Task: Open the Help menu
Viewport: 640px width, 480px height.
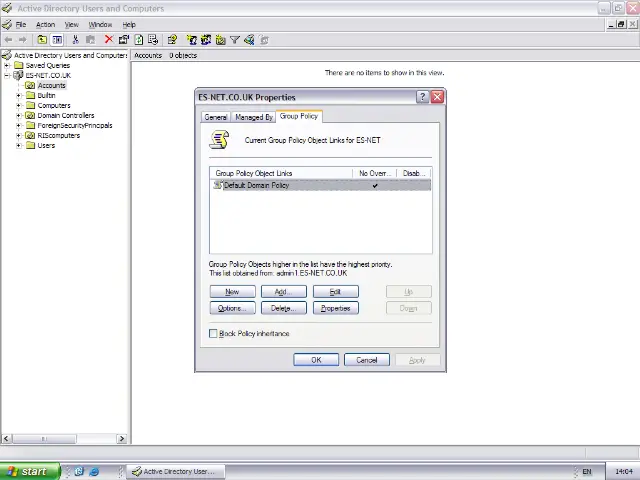Action: tap(129, 24)
